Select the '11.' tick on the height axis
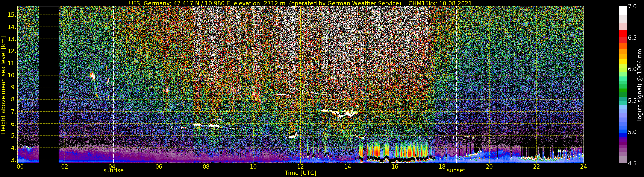 point(12,63)
